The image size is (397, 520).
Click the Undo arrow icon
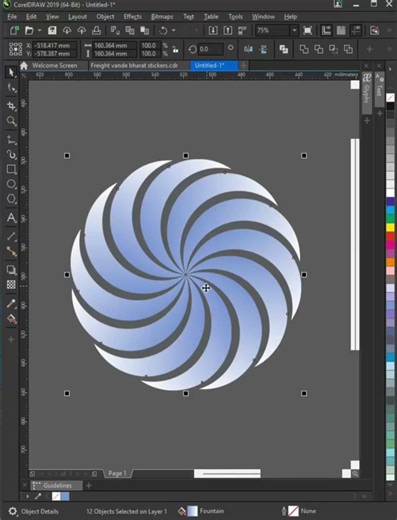(x=163, y=31)
